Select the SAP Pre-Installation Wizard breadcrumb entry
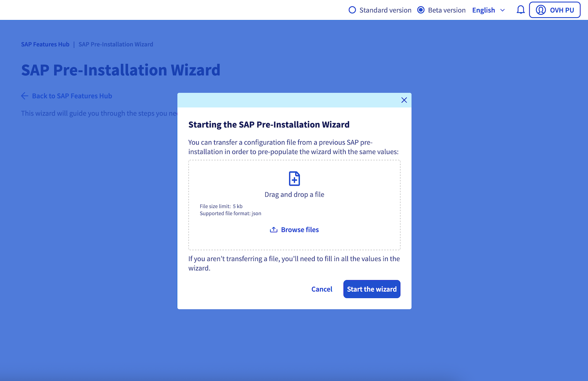Viewport: 588px width, 381px height. pos(115,44)
